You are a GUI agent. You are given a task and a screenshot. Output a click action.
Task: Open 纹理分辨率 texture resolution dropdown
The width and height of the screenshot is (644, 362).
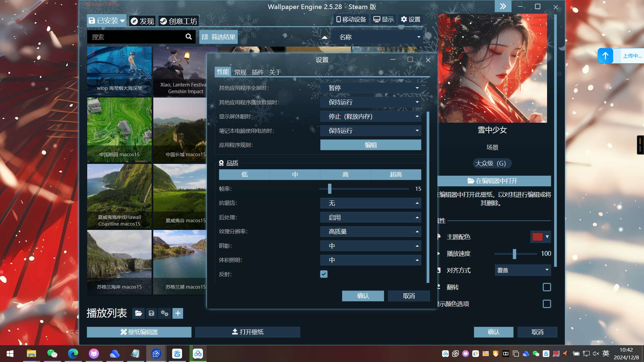click(x=371, y=232)
